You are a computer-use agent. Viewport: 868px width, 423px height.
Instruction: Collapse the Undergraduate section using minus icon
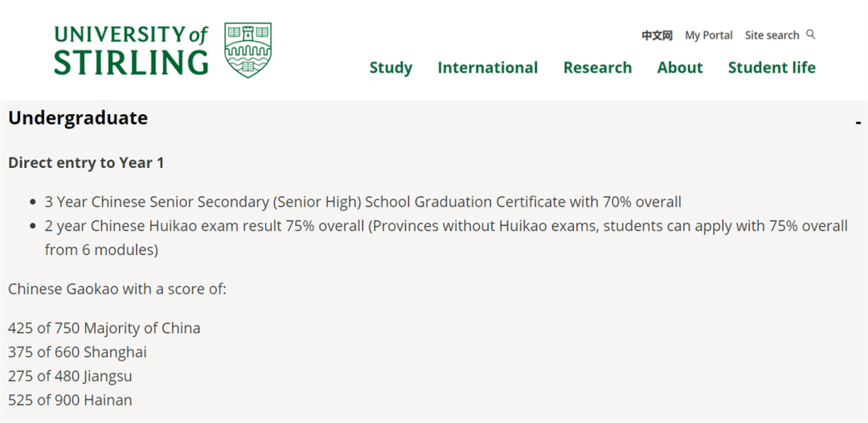click(x=858, y=122)
